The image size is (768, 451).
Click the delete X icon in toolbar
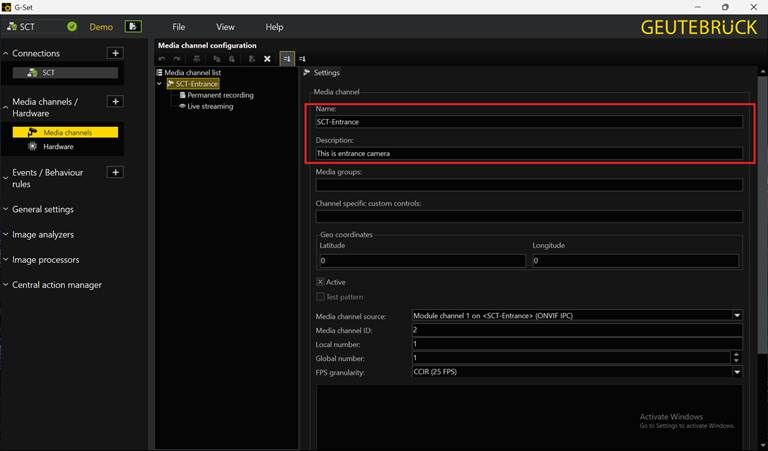(x=267, y=59)
